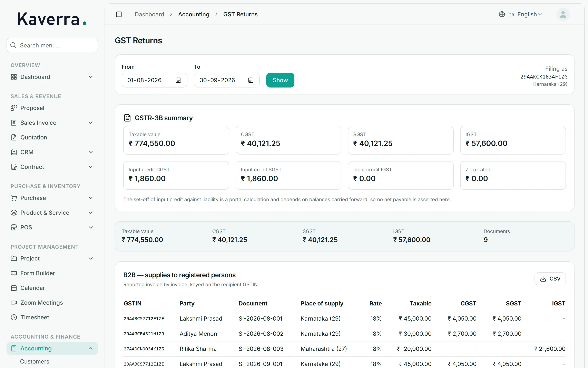Screen dimensions: 588x368
Task: Click GSTIN 29AAGCB4521H1ZR cell
Action: tap(144, 334)
